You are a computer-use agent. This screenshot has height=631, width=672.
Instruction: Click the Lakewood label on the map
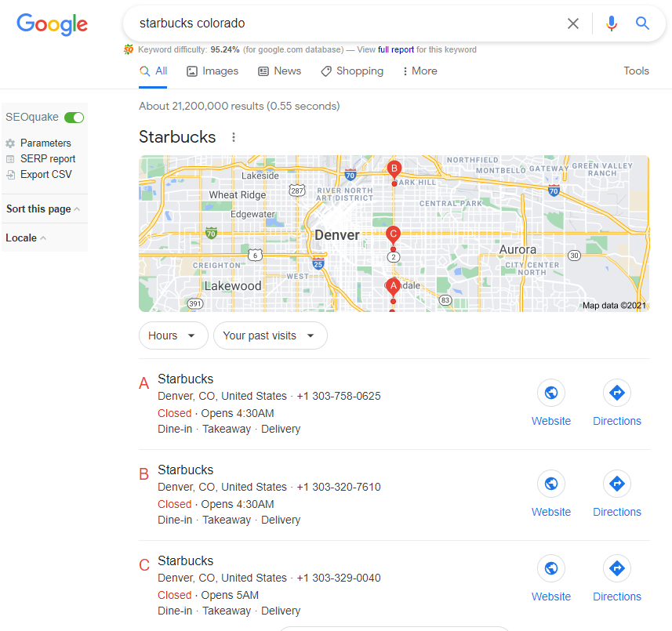(233, 286)
